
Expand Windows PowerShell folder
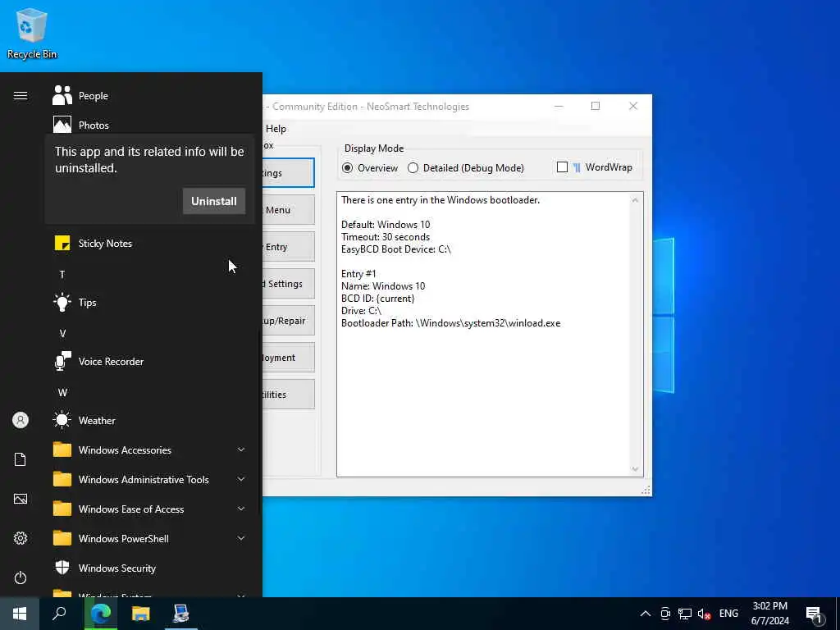[x=149, y=538]
